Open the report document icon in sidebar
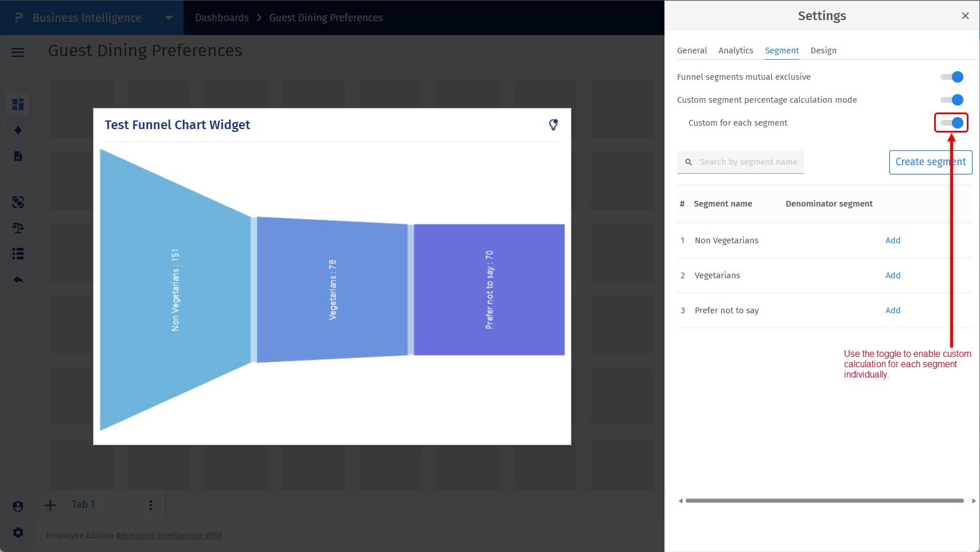 [18, 156]
